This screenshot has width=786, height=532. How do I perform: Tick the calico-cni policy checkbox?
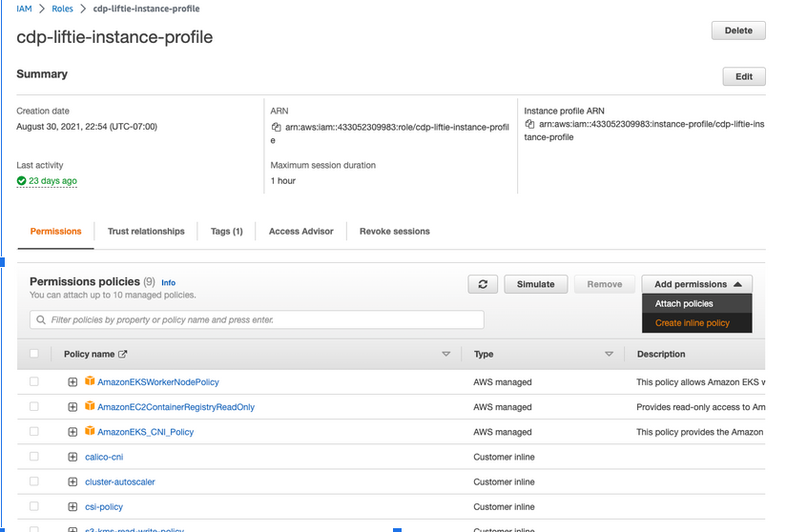(x=34, y=457)
